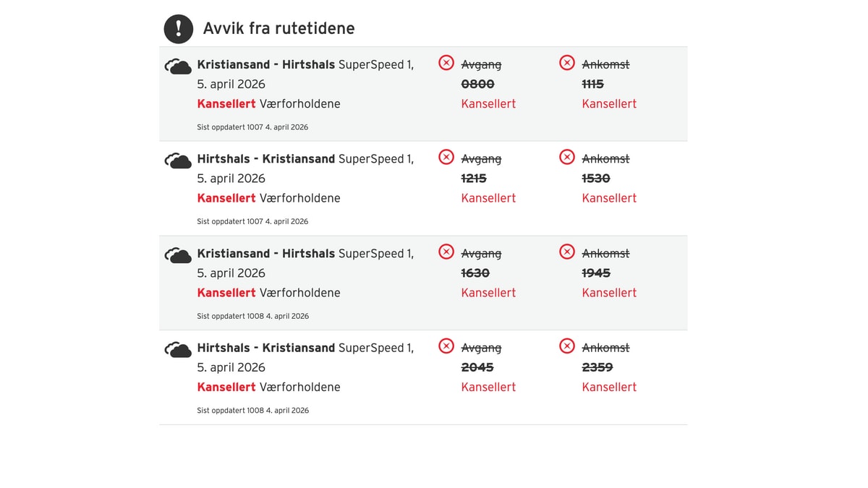Open the Hirtshals - Kristiansand 1215 sailing title
This screenshot has height=488, width=868.
[x=265, y=159]
